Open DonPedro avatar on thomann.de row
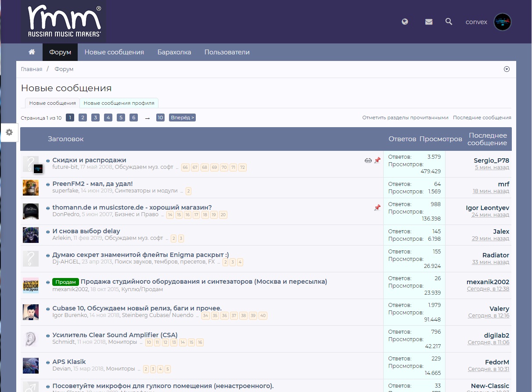 (x=31, y=211)
